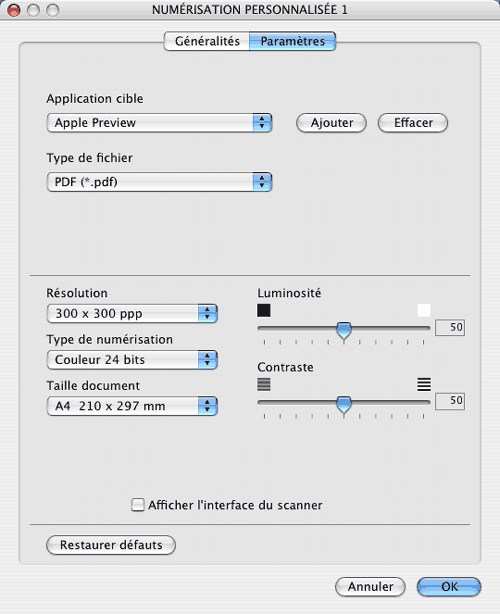Click the low contrast lines icon
500x614 pixels.
pos(264,384)
